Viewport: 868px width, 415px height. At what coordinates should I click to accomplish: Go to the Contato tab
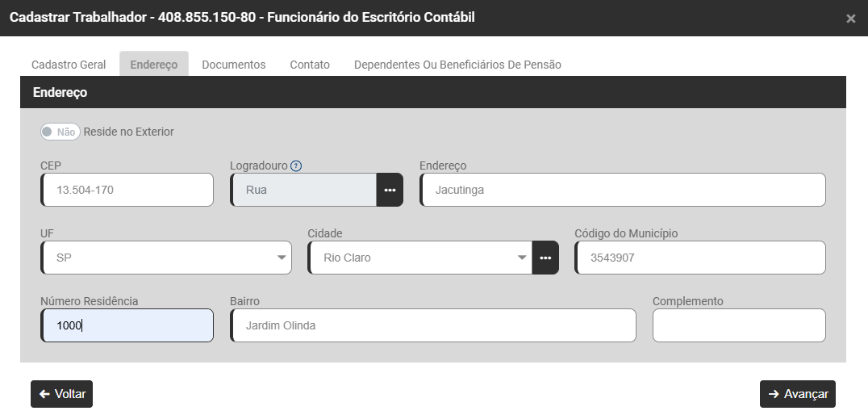tap(310, 65)
